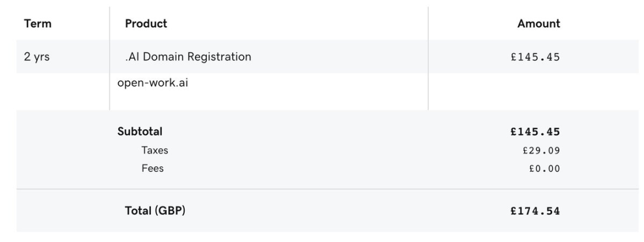
Task: Click the line item amount beside .AI Domain Registration
Action: [535, 58]
